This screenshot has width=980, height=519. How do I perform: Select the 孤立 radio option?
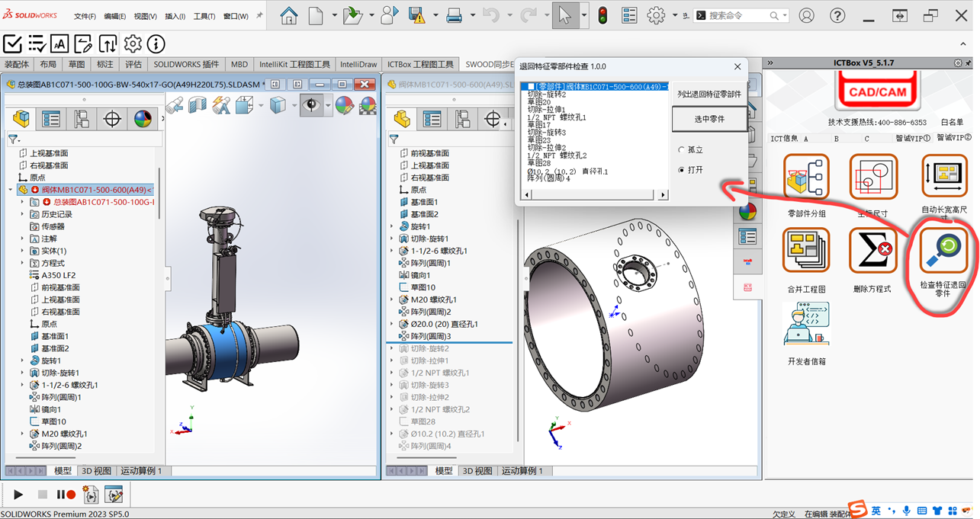[x=682, y=150]
